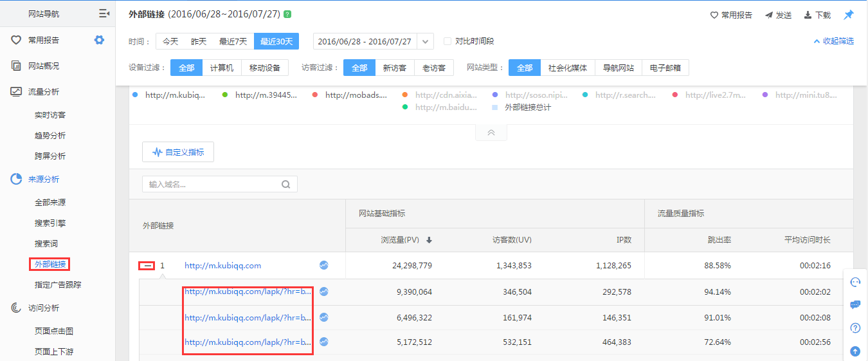This screenshot has height=361, width=868.
Task: Open the date range dropdown
Action: (425, 41)
